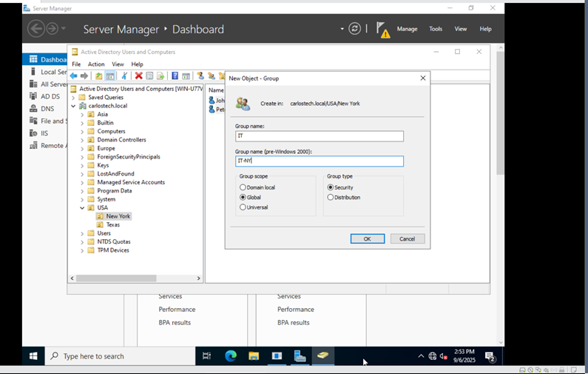This screenshot has width=588, height=374.
Task: Click the red Delete icon in ADUC toolbar
Action: click(x=138, y=76)
